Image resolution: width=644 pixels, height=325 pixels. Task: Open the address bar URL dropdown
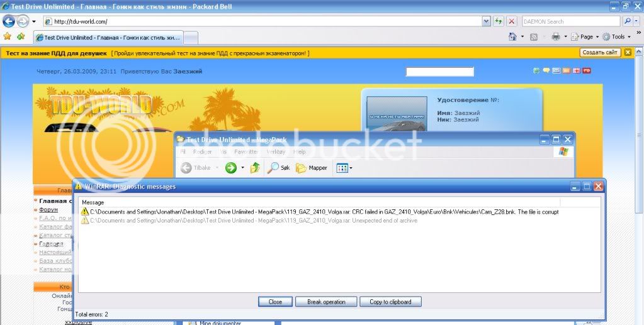tap(486, 21)
